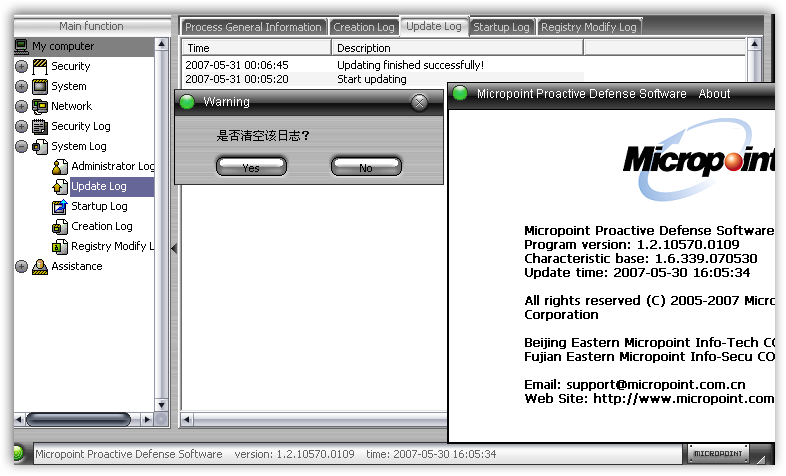Click the Update Log page icon
The image size is (786, 476).
[x=60, y=186]
